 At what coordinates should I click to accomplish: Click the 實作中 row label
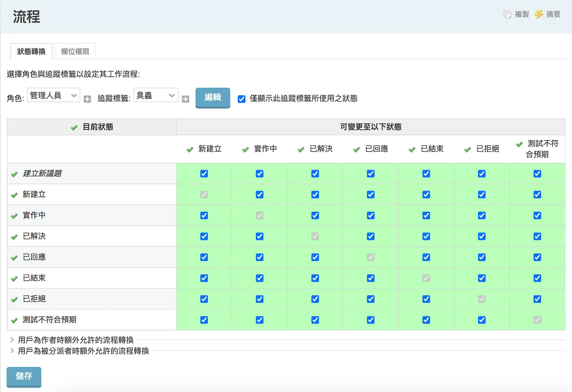pyautogui.click(x=34, y=215)
